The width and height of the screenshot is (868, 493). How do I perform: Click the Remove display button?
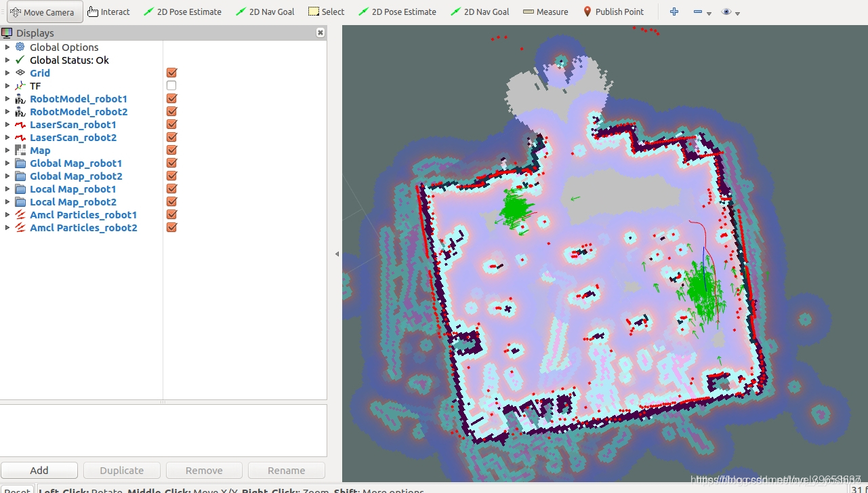coord(204,470)
